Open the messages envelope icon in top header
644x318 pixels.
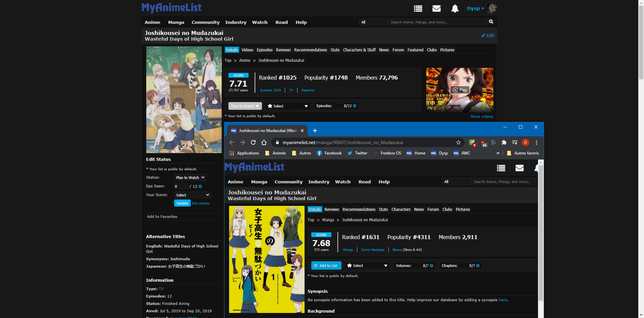point(436,9)
